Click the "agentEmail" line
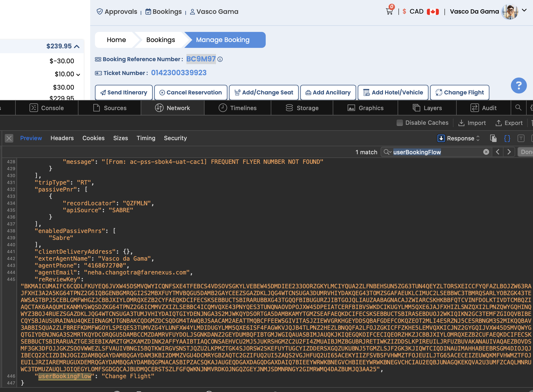Screen dimensions: 533x392 tap(114, 273)
